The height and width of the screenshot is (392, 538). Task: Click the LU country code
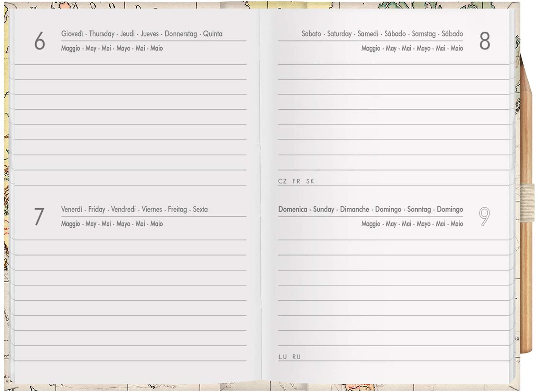click(x=283, y=357)
